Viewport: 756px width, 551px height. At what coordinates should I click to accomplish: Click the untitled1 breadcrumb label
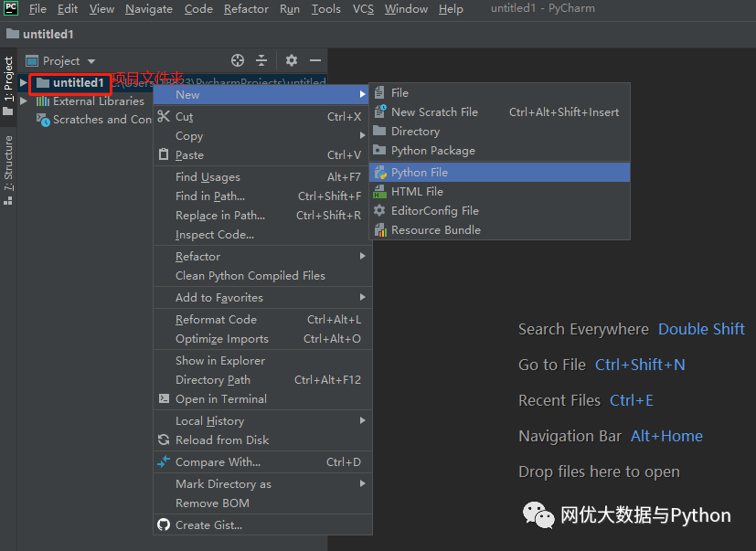tap(48, 34)
